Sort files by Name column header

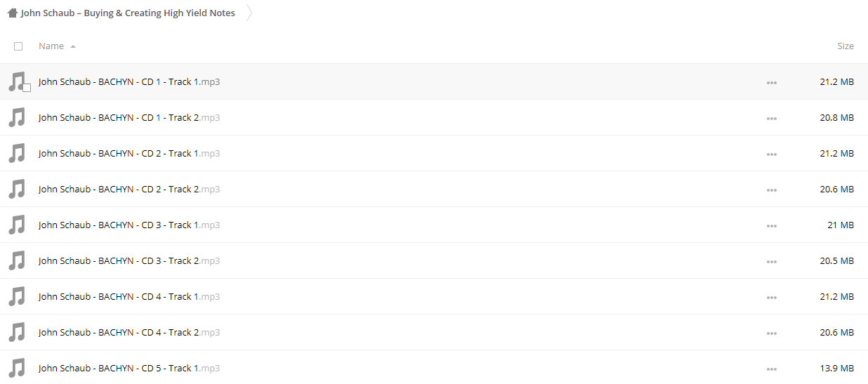pos(51,46)
